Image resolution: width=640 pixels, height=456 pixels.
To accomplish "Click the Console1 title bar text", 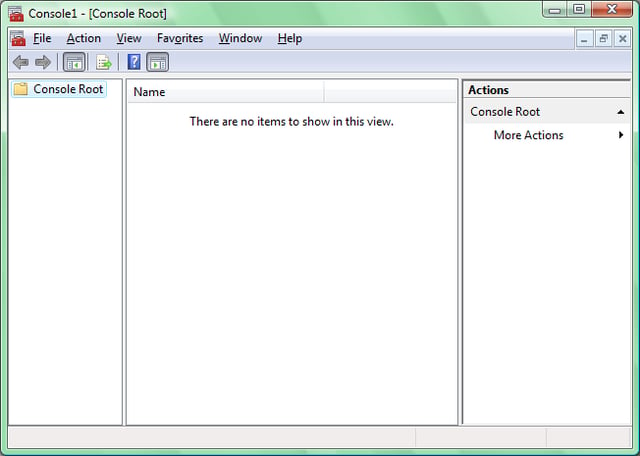I will coord(98,14).
